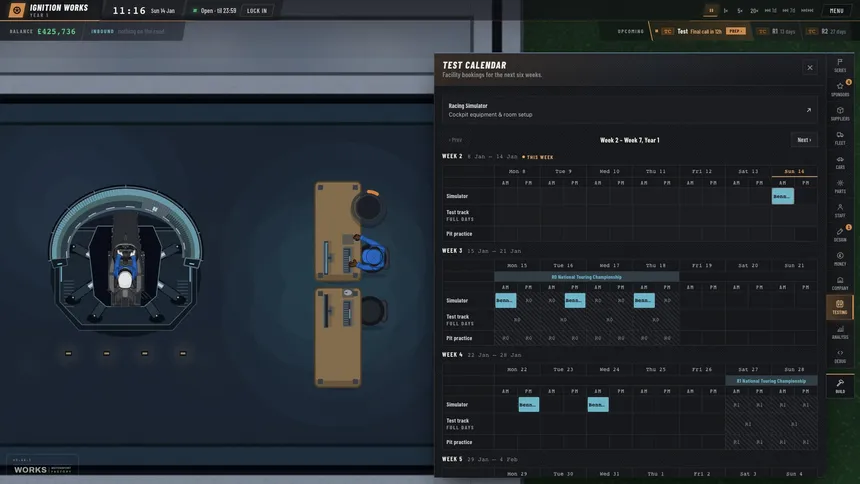Open the Staff person icon

(840, 210)
